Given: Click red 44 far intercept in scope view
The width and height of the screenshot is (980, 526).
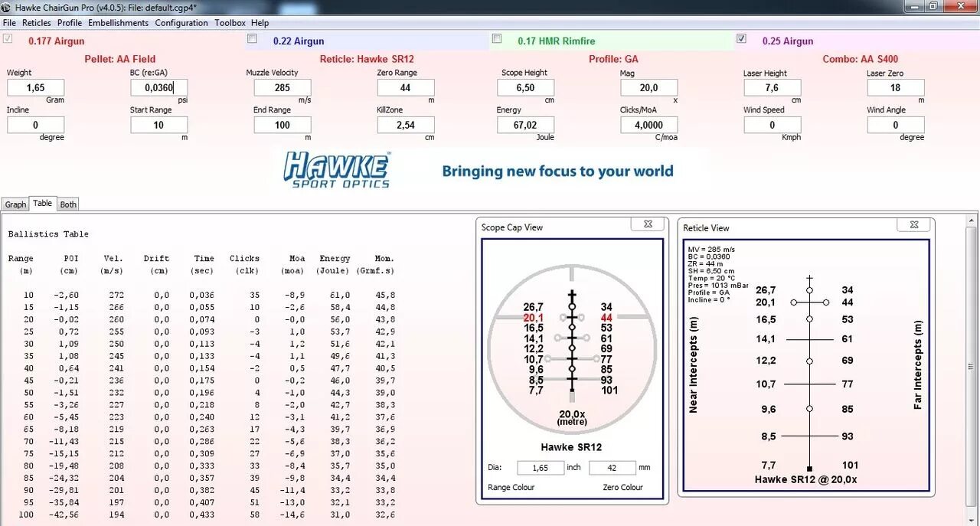Looking at the screenshot, I should [606, 317].
